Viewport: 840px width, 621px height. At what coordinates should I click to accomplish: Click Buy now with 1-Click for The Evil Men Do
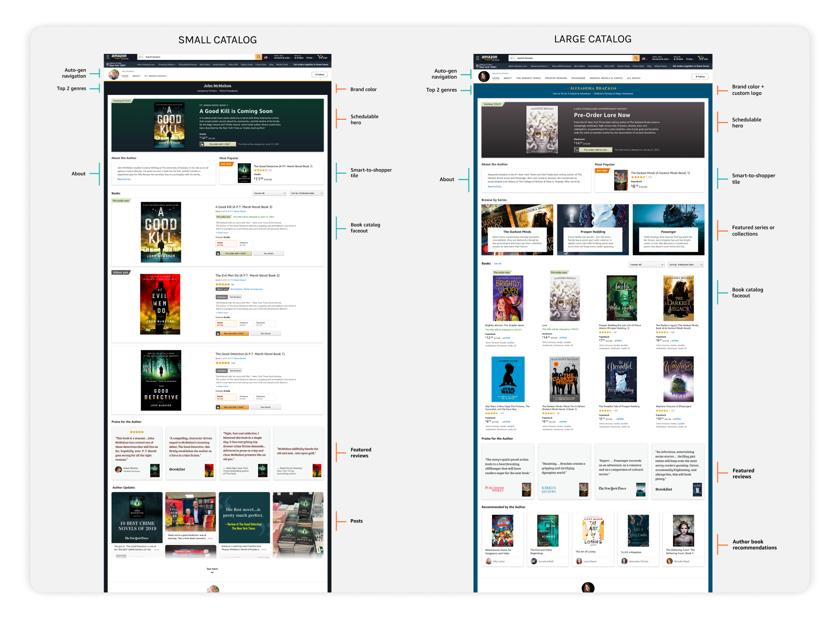(x=232, y=334)
